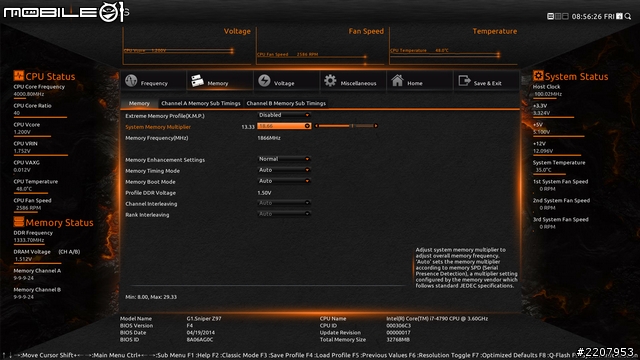Select the split-bar layout mode icon

pyautogui.click(x=565, y=16)
